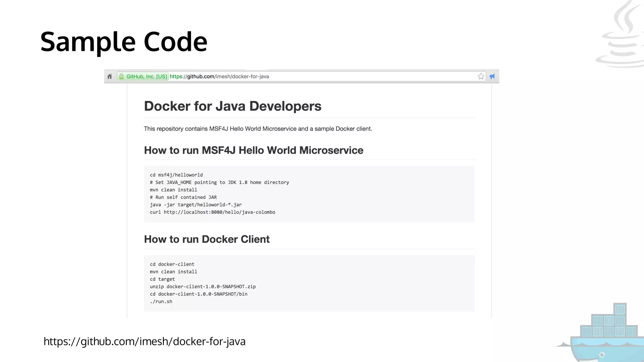This screenshot has height=362, width=644.
Task: Click the ./run.sh command line
Action: click(x=161, y=301)
